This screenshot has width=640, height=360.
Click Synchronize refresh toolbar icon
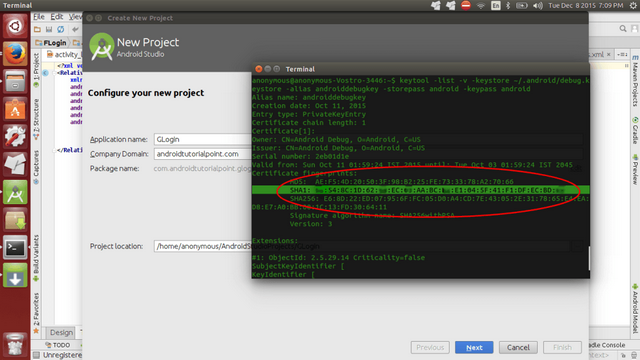[61, 29]
